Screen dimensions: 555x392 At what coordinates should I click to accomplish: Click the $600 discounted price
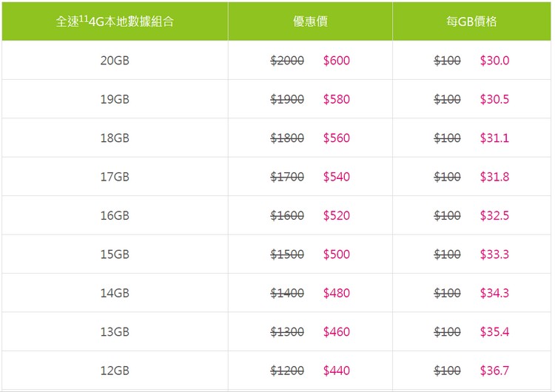point(336,61)
